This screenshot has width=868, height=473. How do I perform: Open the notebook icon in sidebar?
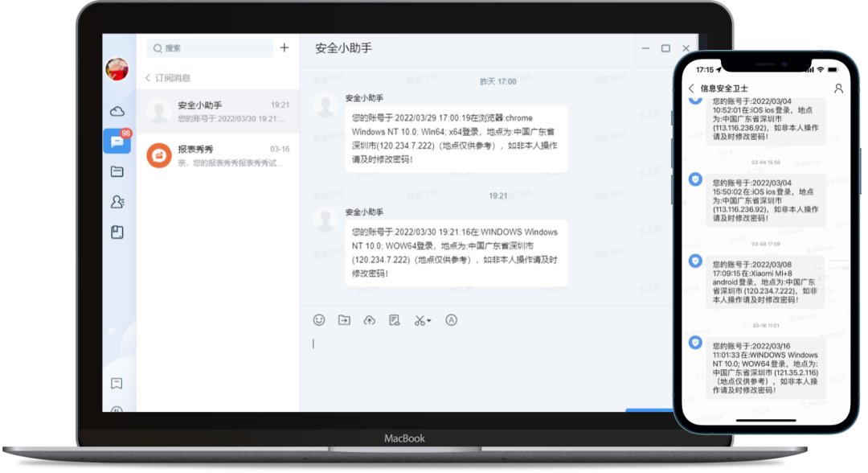tap(117, 232)
